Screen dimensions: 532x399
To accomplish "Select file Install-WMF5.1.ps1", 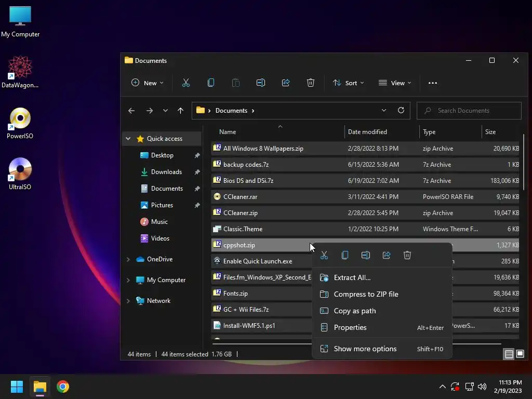I will point(261,326).
